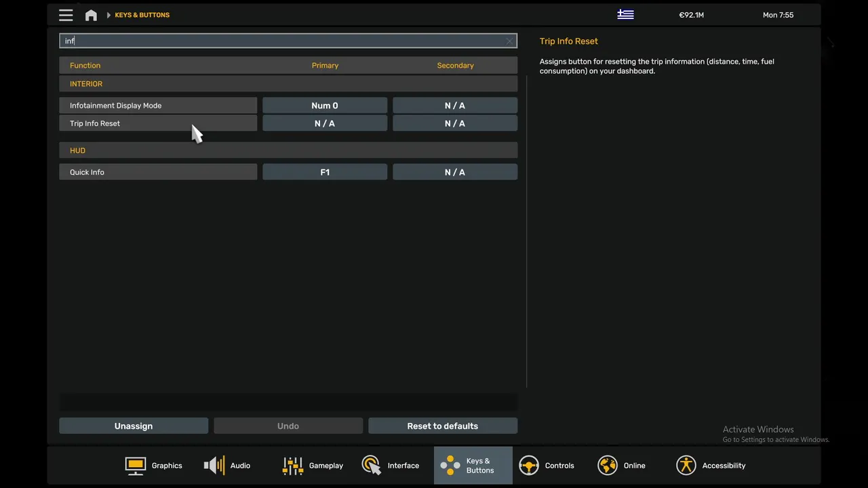This screenshot has width=868, height=488.
Task: Click the Undo button
Action: coord(288,426)
